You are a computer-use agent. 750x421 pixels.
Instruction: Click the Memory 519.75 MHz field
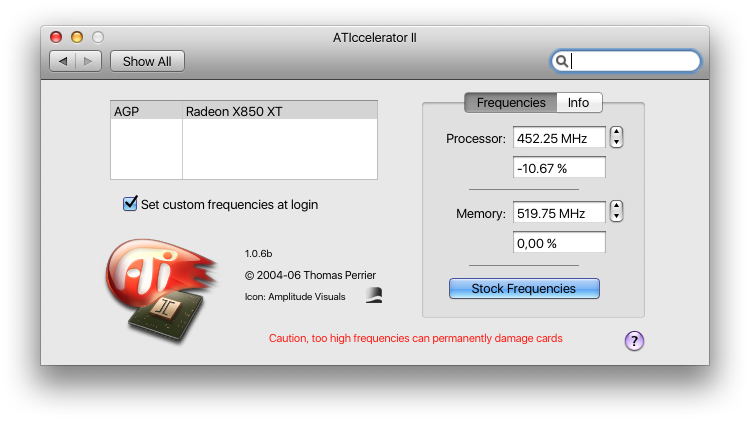pos(559,212)
